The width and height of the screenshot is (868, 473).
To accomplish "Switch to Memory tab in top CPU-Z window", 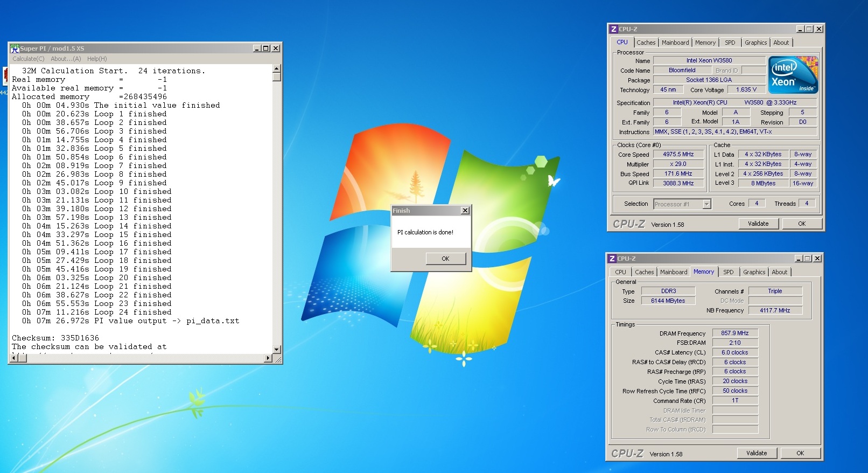I will tap(705, 43).
